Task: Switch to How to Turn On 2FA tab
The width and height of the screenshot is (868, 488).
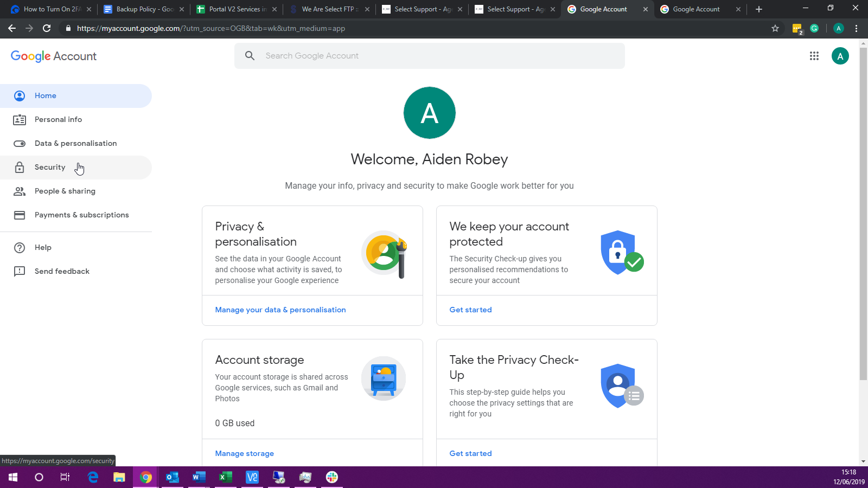Action: pyautogui.click(x=50, y=9)
